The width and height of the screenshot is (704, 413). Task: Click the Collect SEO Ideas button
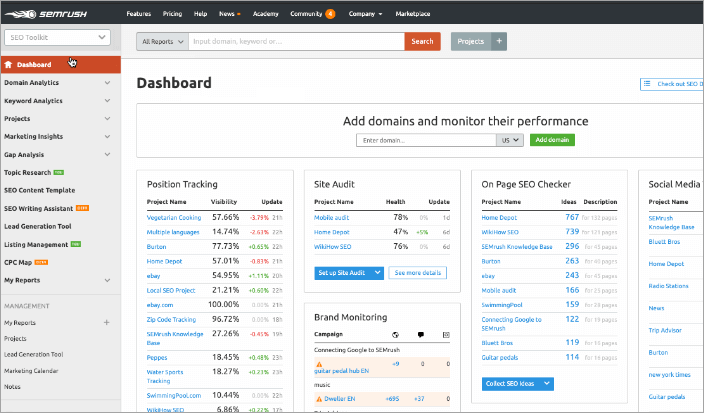click(x=511, y=383)
